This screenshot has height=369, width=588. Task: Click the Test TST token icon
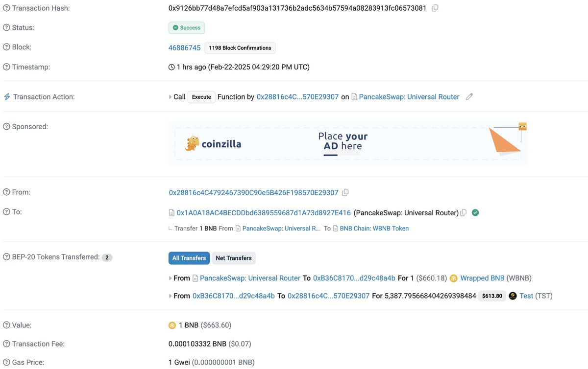513,296
